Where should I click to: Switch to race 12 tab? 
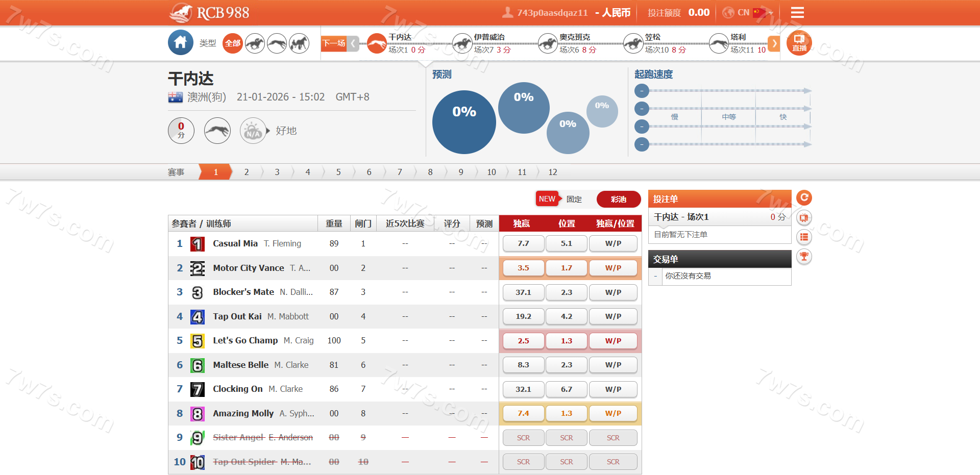click(552, 172)
